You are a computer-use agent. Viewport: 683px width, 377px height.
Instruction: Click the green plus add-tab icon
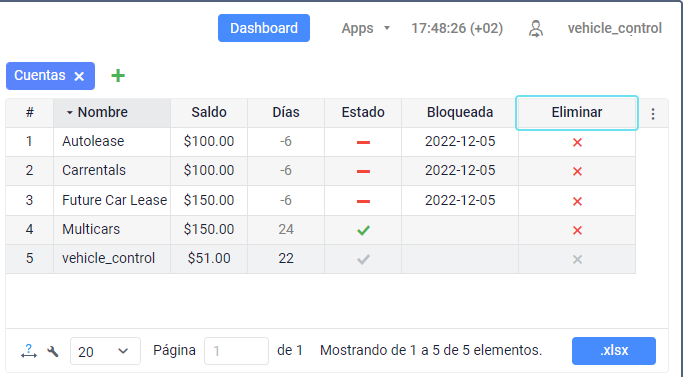pos(118,76)
